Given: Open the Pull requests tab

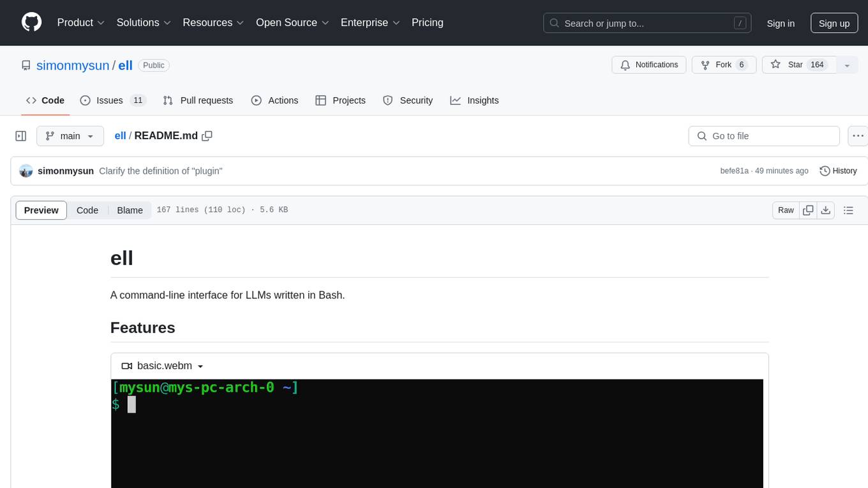Looking at the screenshot, I should click(x=198, y=100).
